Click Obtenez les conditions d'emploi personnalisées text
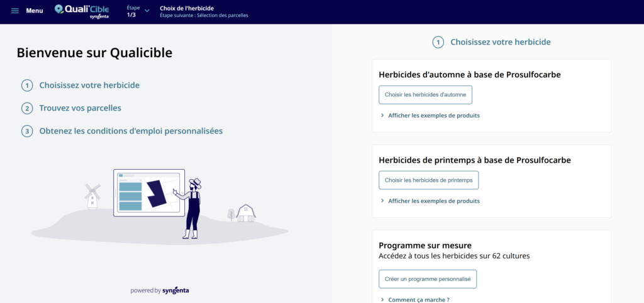The width and height of the screenshot is (644, 303). coord(131,131)
